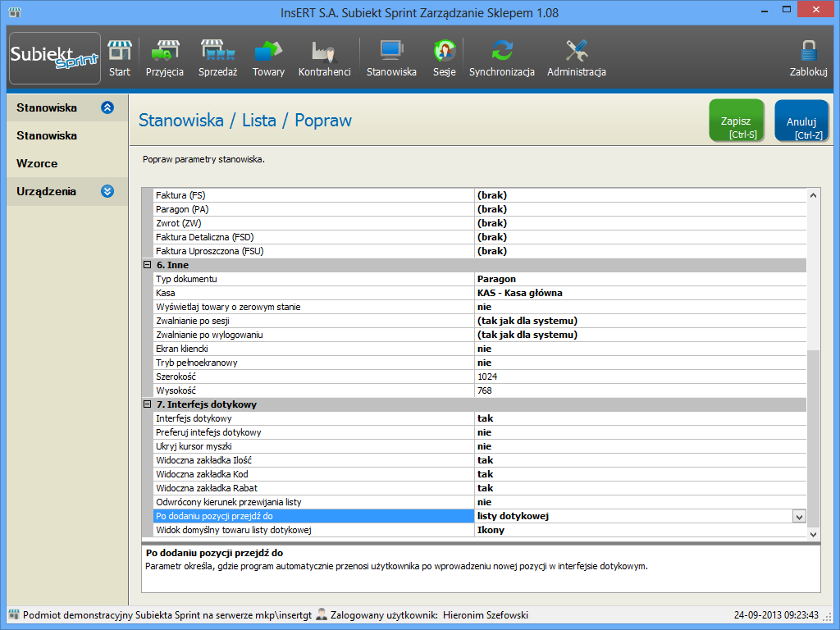
Task: Click the Stanowiska sidebar section header
Action: click(67, 107)
